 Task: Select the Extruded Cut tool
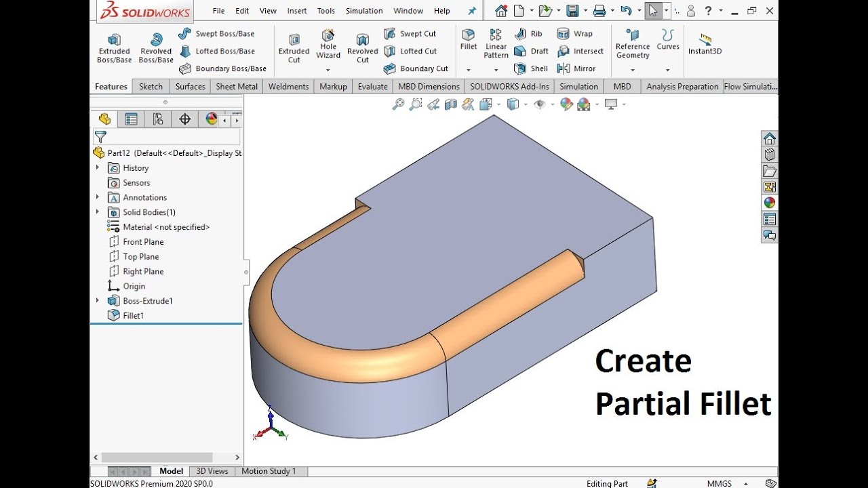[294, 48]
